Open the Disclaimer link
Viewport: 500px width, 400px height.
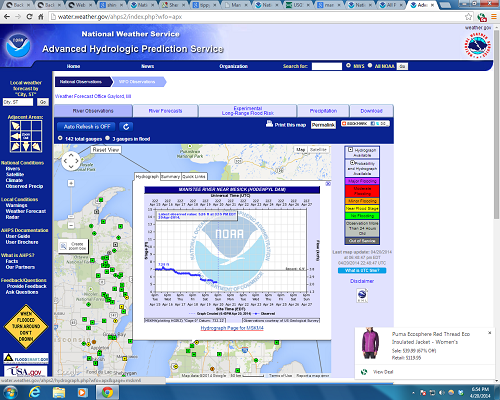[362, 281]
